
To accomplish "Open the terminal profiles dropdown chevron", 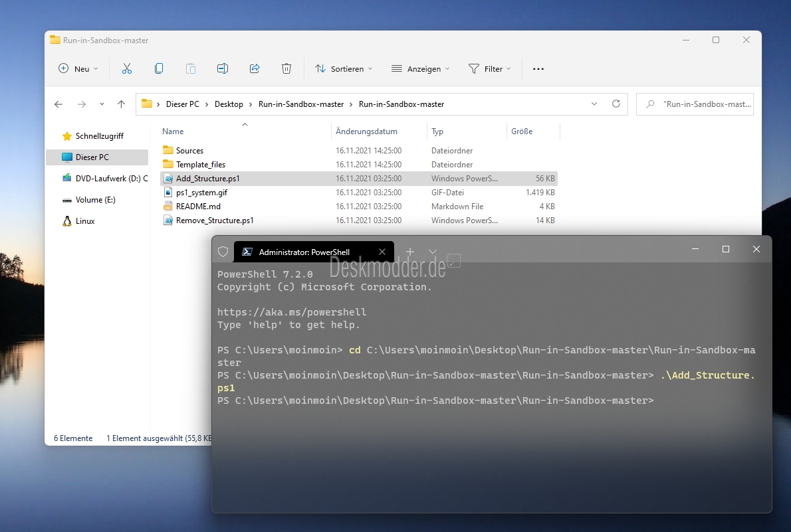I will (432, 251).
